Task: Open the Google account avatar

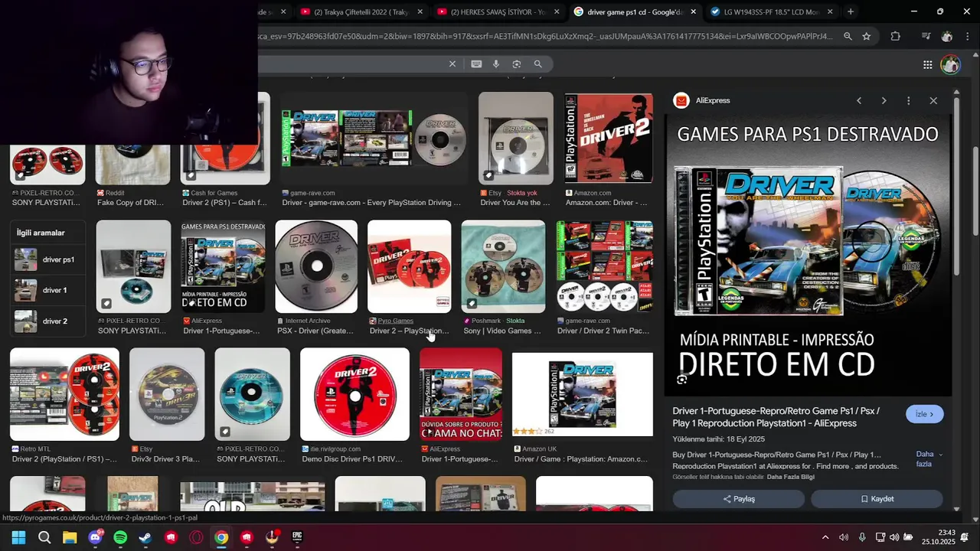Action: click(951, 65)
